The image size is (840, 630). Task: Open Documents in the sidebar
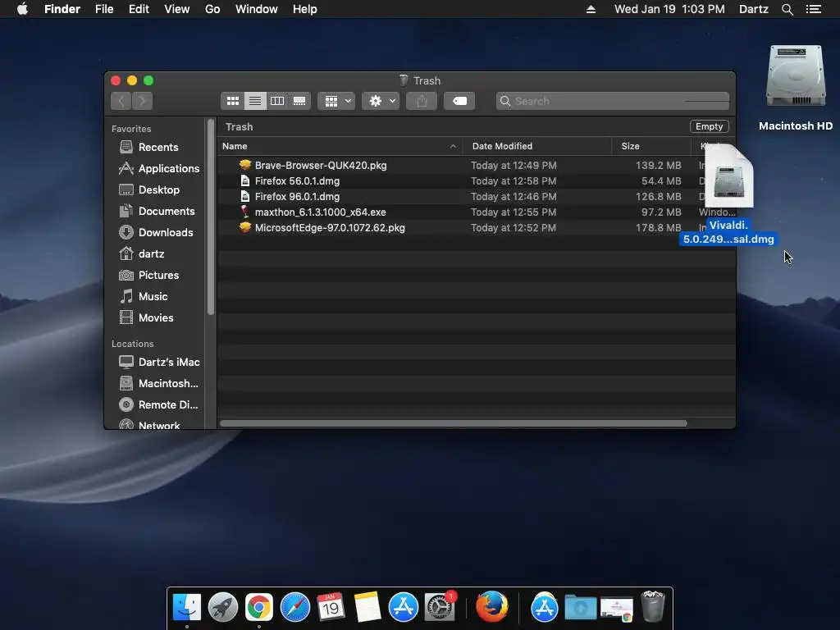pos(155,211)
